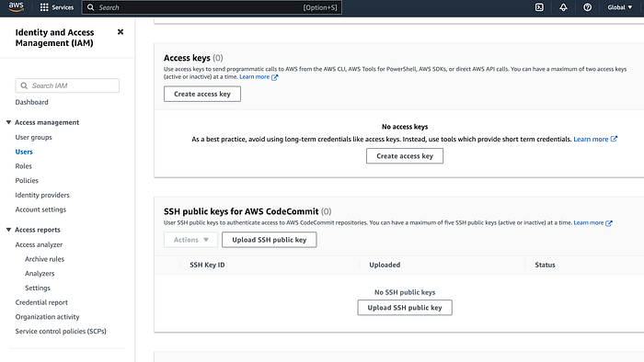Click Upload SSH public key under No SSH public keys
644x362 pixels.
[405, 308]
